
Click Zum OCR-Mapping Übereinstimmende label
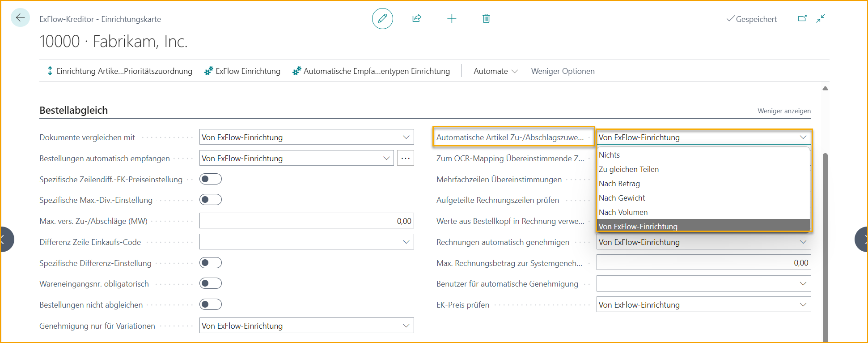pyautogui.click(x=510, y=158)
